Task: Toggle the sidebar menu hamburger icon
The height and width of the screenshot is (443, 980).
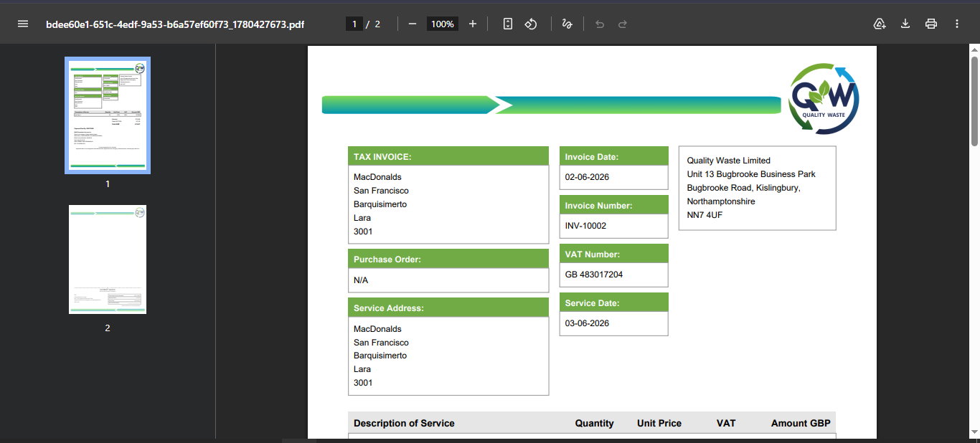Action: pos(23,24)
